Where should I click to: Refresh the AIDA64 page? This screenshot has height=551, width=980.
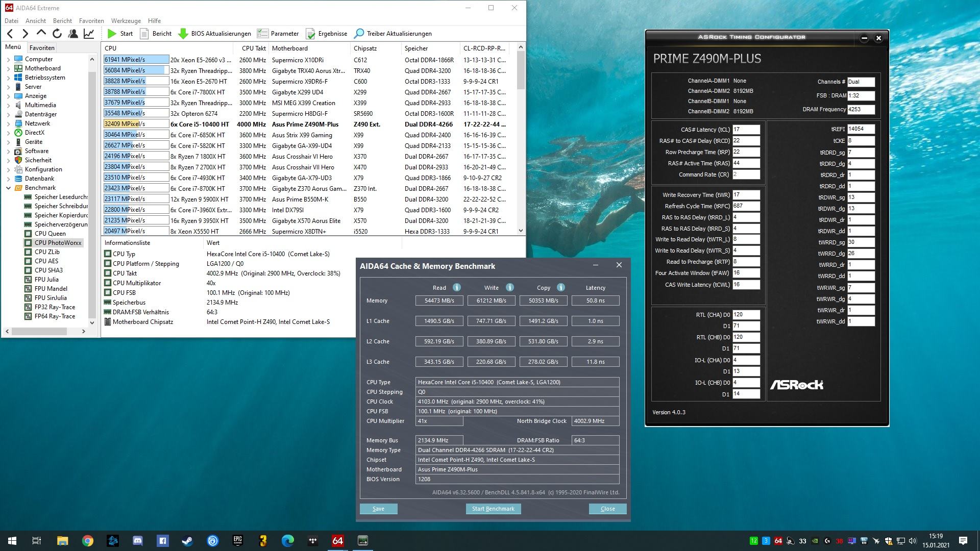click(57, 34)
